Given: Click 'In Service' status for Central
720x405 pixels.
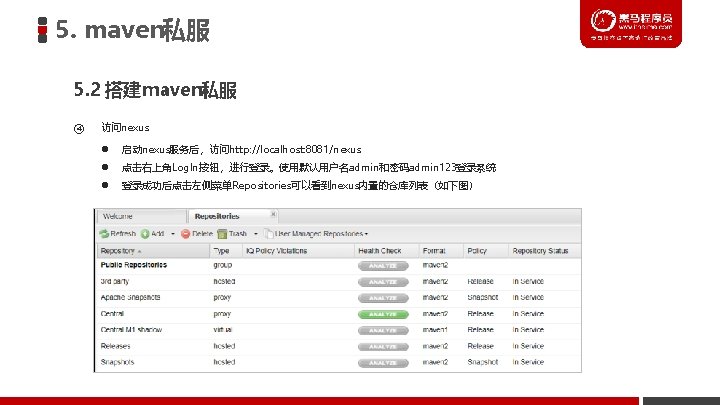Looking at the screenshot, I should click(x=528, y=314).
